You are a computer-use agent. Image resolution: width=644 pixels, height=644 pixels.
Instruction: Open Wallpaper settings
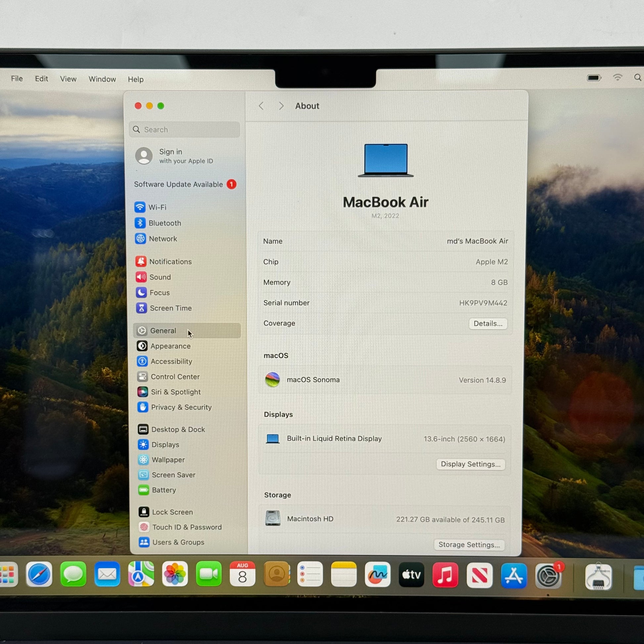pos(162,460)
